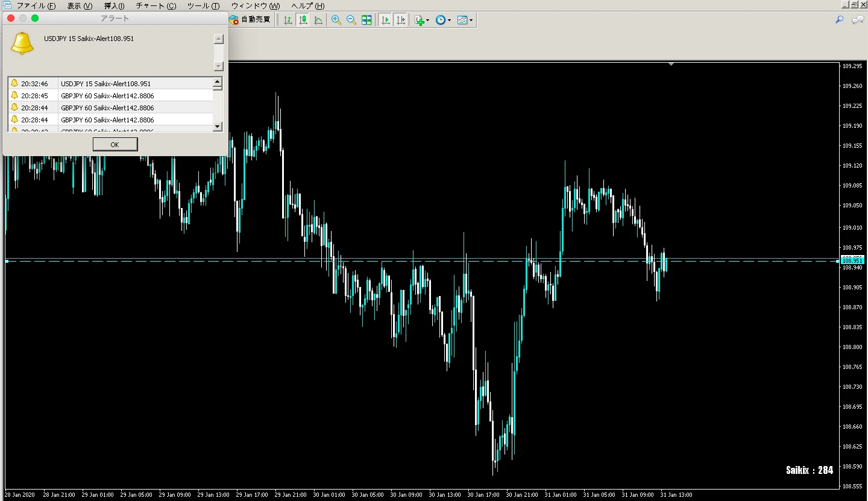Zoom out of the chart
The width and height of the screenshot is (868, 501).
pyautogui.click(x=351, y=20)
